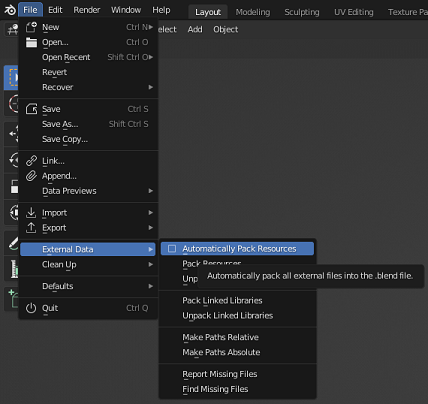The width and height of the screenshot is (428, 404).
Task: Choose Save Copy... menu entry
Action: coord(88,139)
